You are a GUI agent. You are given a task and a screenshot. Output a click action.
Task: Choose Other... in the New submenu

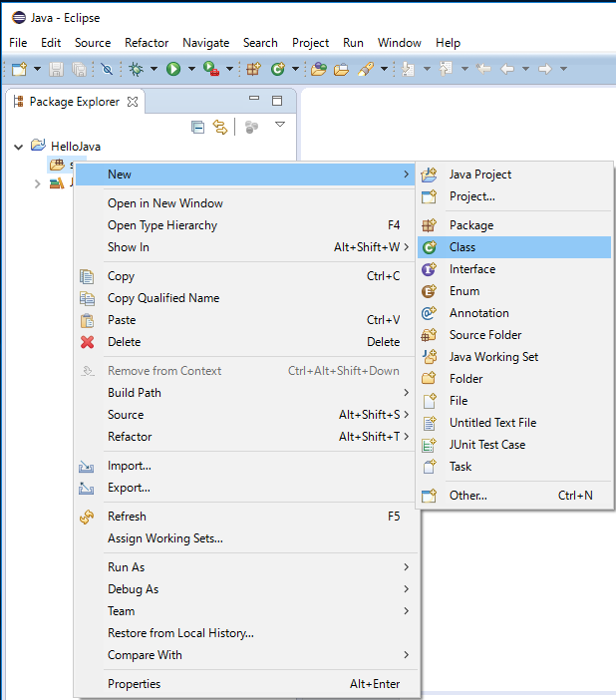pos(514,496)
